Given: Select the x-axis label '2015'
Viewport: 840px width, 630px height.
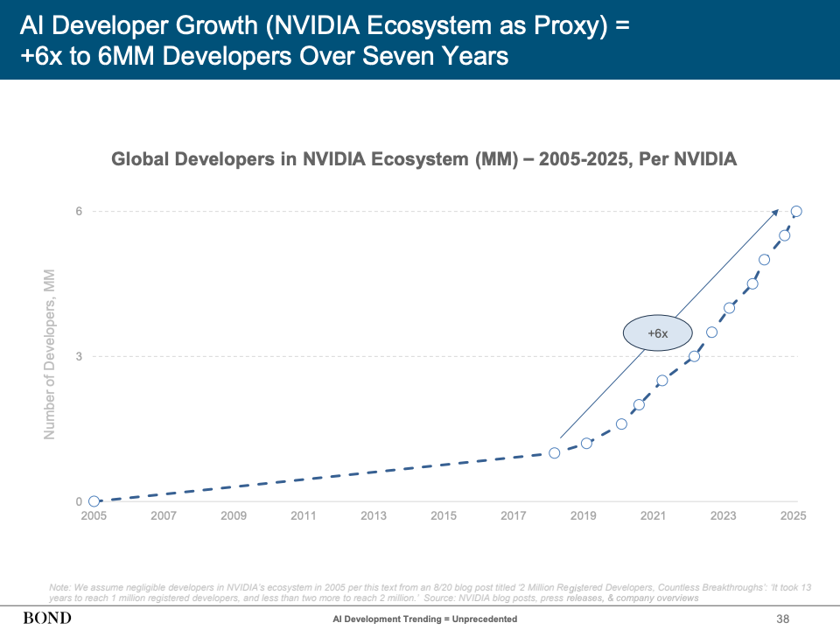Looking at the screenshot, I should 444,515.
